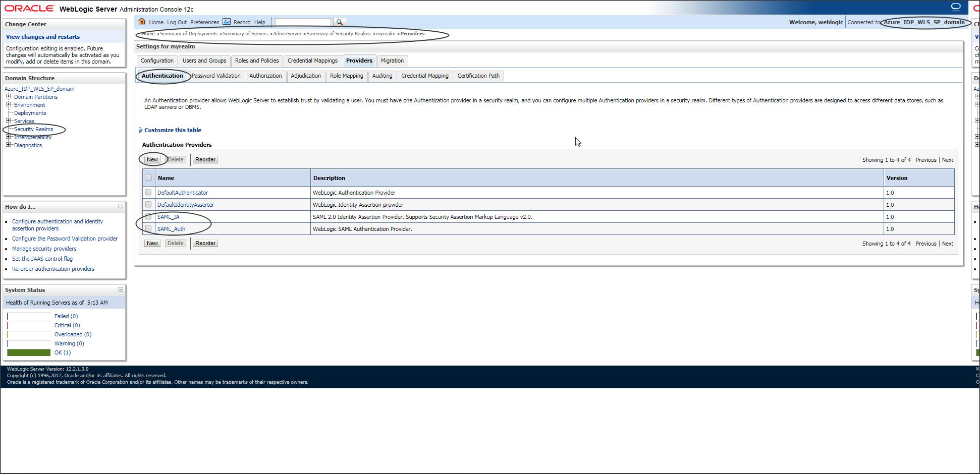
Task: Collapse the System Status panel
Action: (x=121, y=289)
